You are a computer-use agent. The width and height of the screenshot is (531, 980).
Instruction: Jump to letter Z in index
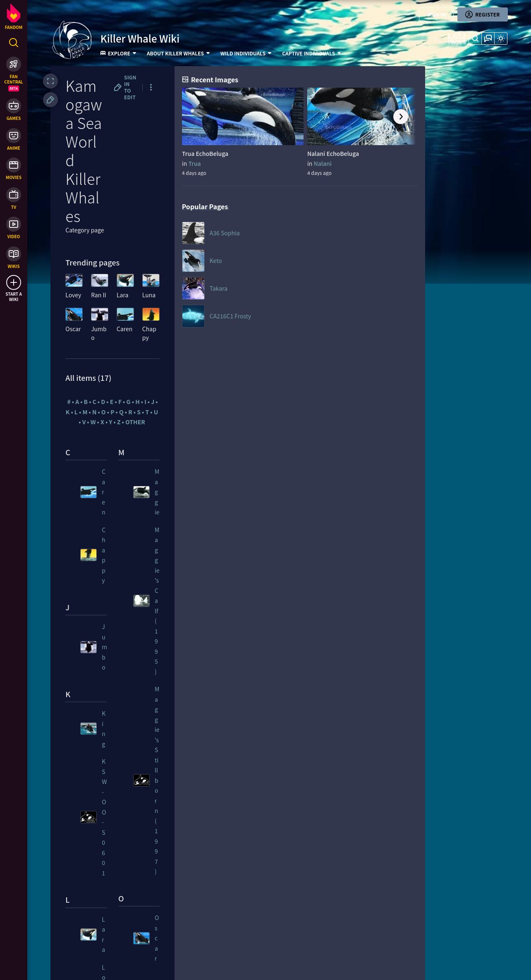(119, 422)
